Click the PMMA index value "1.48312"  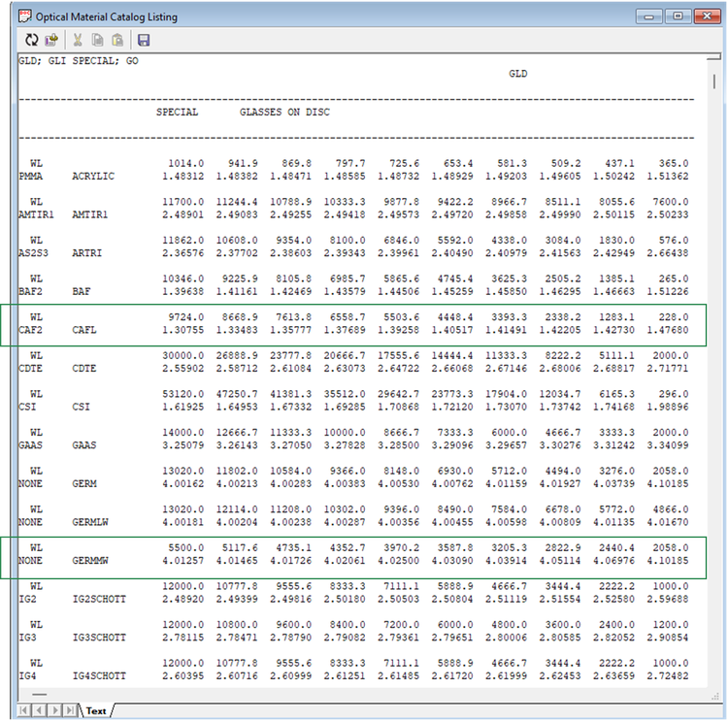(182, 177)
